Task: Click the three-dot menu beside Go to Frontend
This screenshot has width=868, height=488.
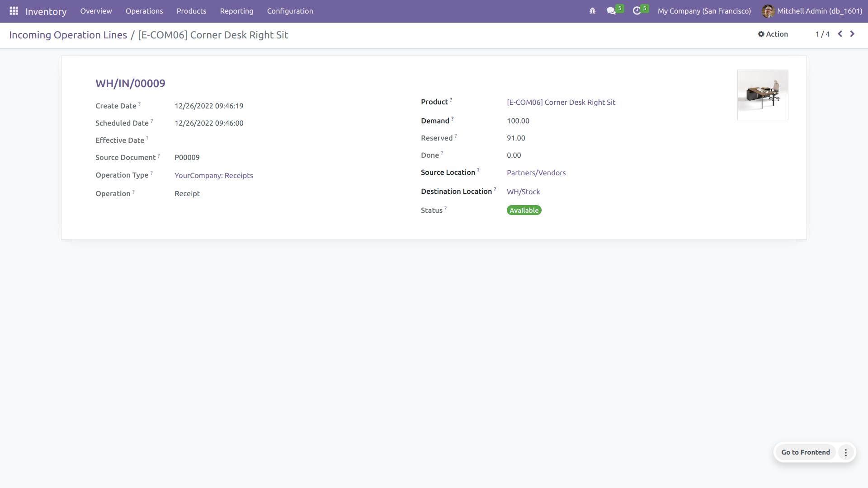Action: (846, 452)
